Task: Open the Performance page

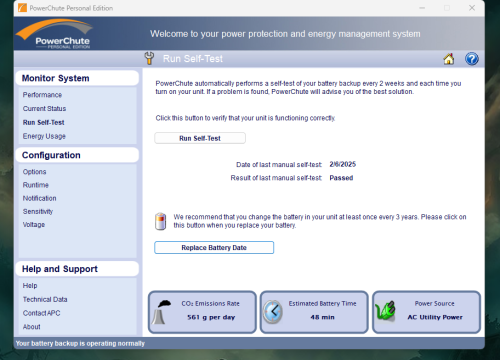Action: [x=42, y=95]
